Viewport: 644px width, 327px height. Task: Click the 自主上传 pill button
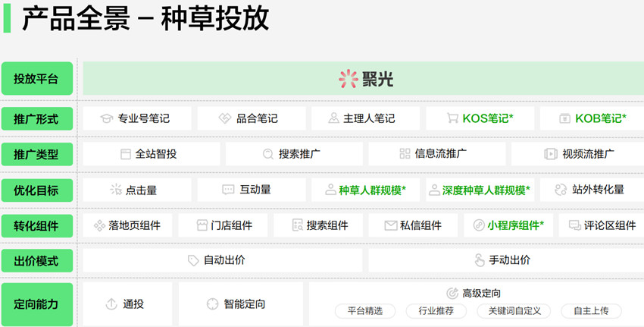592,311
